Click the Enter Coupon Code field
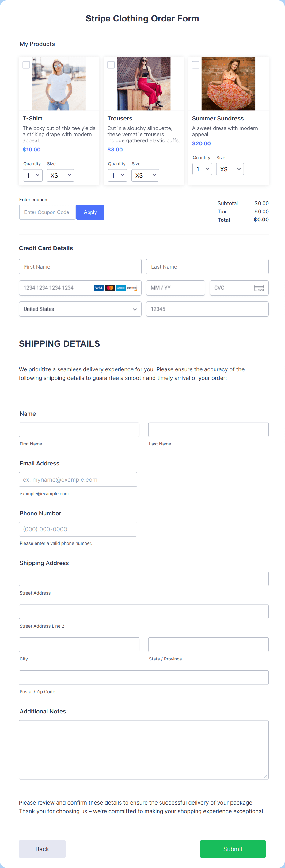285x868 pixels. point(47,212)
